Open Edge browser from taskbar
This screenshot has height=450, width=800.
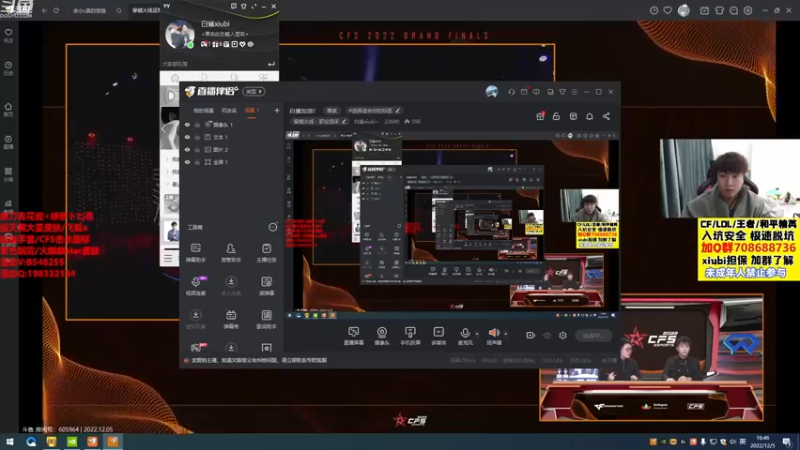click(31, 442)
